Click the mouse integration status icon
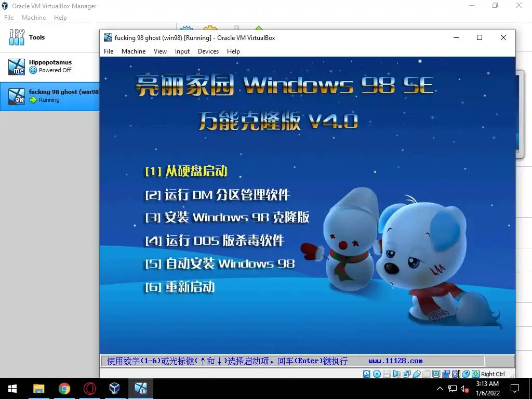Viewport: 532px width, 399px height. coord(465,374)
